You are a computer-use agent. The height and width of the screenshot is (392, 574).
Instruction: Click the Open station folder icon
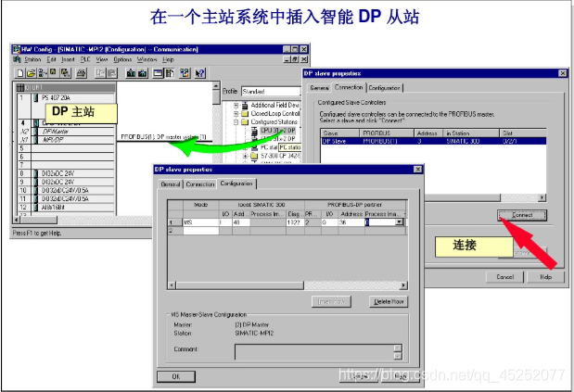[x=32, y=73]
